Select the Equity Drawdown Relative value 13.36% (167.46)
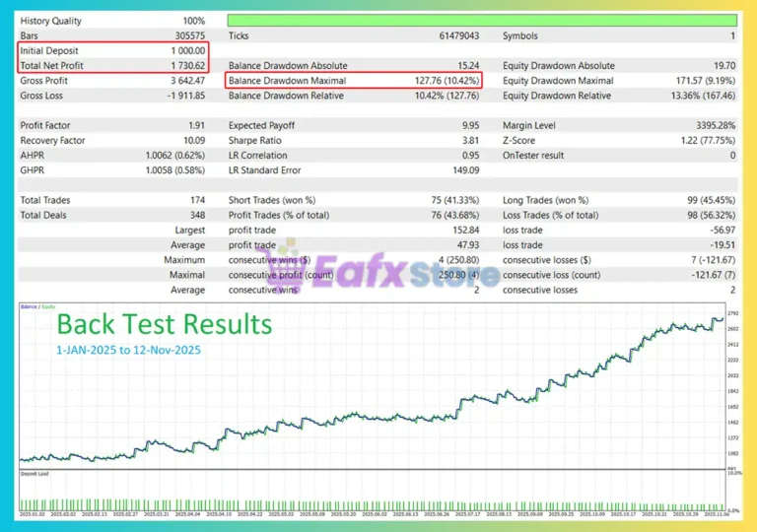The height and width of the screenshot is (532, 757). tap(703, 96)
